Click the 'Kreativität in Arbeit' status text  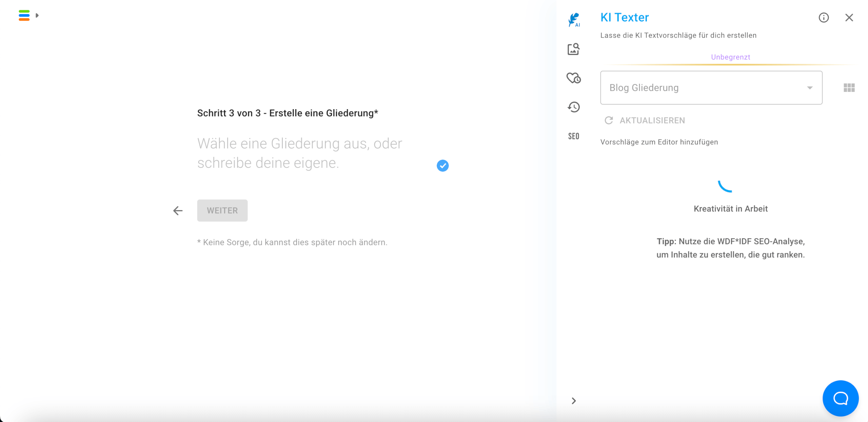730,209
